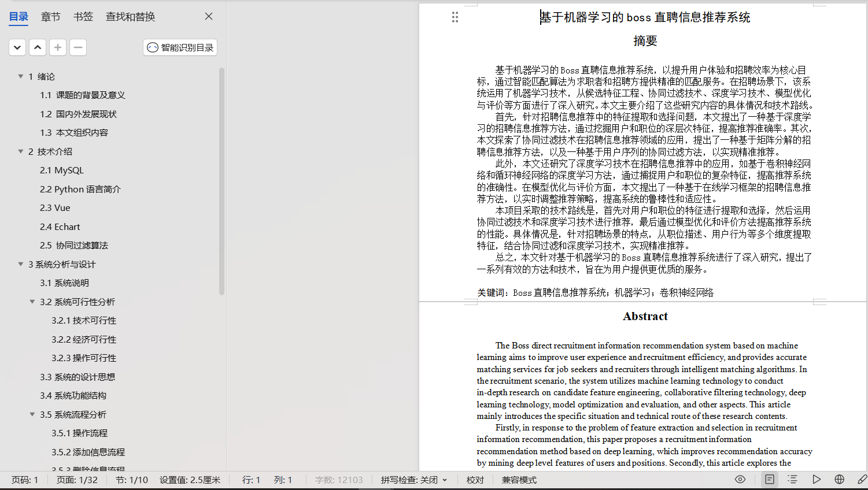
Task: Collapse 3.5 系统流程分析 arrow
Action: point(32,414)
